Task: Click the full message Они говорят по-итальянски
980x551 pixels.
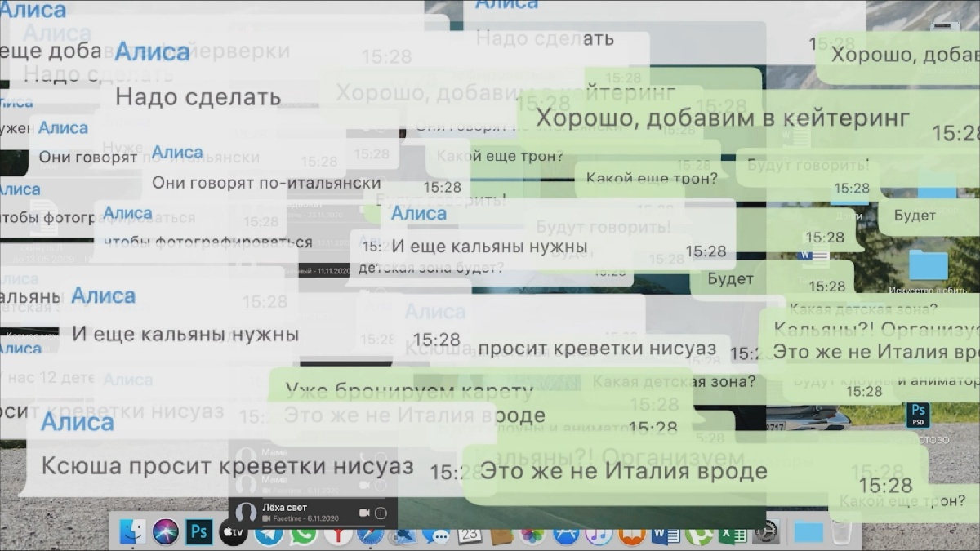Action: (x=266, y=183)
